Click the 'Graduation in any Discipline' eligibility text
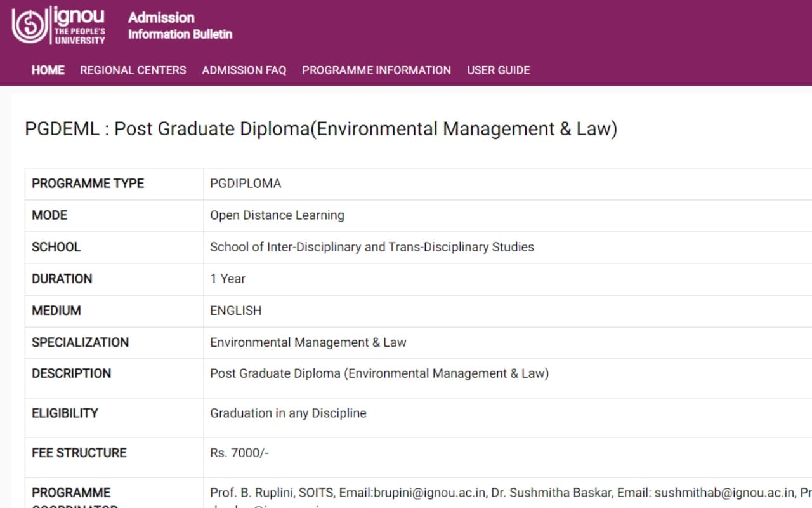The width and height of the screenshot is (812, 508). click(288, 413)
